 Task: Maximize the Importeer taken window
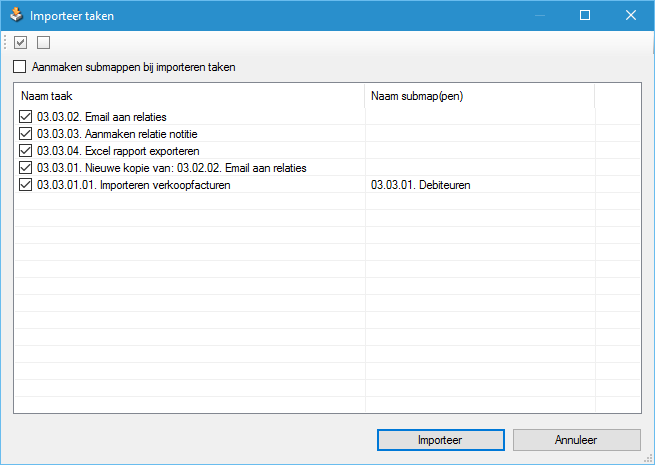pos(585,15)
